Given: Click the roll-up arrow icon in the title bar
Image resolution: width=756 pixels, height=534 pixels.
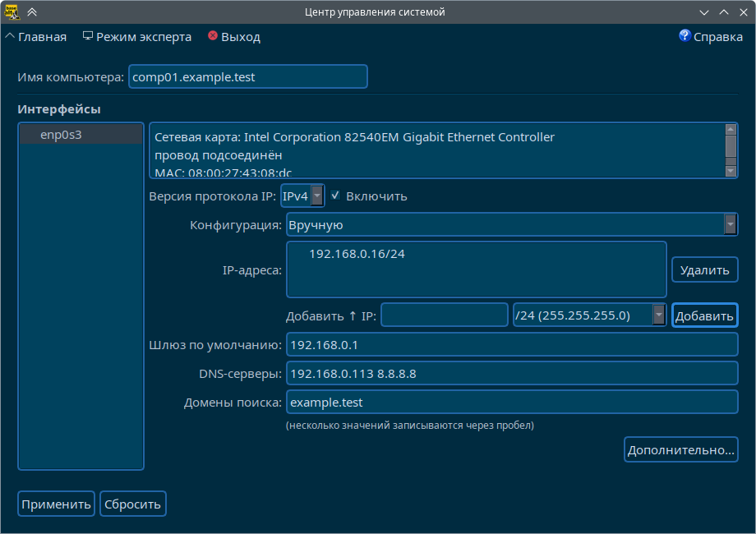Looking at the screenshot, I should 32,12.
